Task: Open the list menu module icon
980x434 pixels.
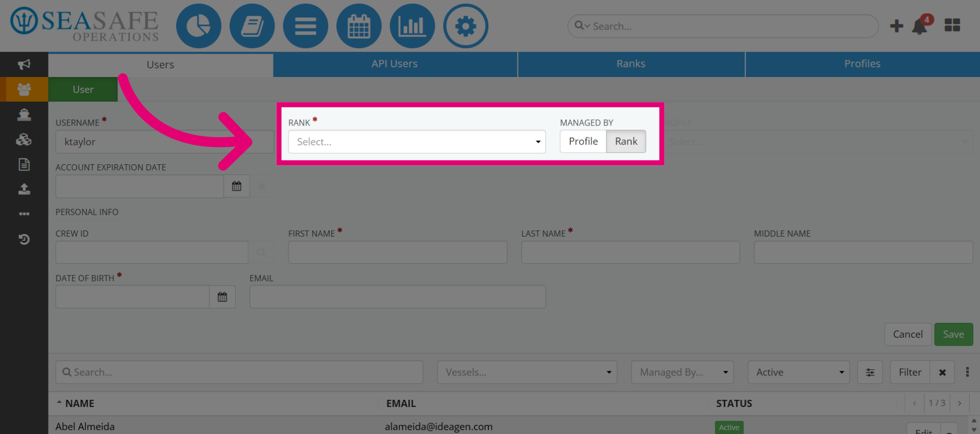Action: [x=305, y=26]
